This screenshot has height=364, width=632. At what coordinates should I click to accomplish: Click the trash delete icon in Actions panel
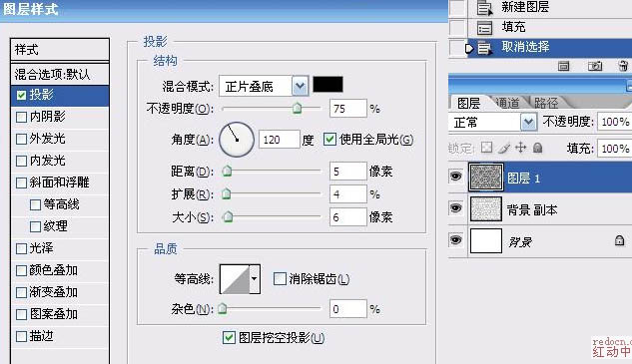coord(623,66)
